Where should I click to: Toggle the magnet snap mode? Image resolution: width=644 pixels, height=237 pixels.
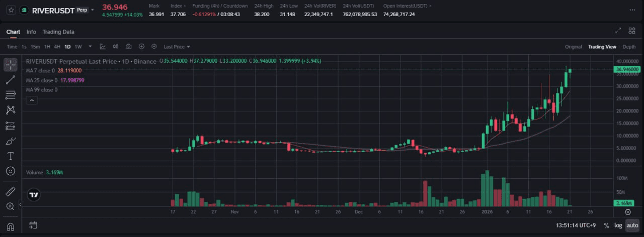click(11, 227)
